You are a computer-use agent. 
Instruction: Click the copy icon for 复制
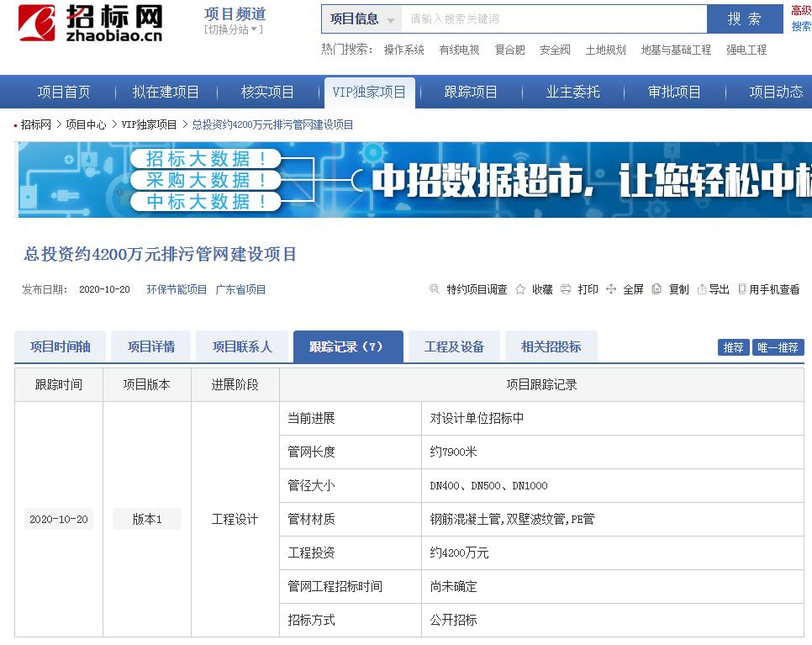tap(656, 289)
